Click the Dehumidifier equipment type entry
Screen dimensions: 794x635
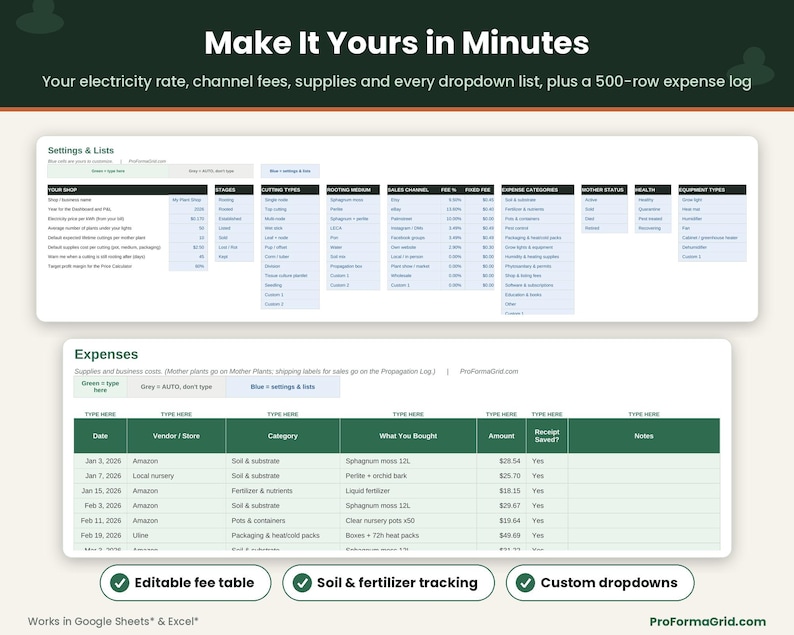712,247
